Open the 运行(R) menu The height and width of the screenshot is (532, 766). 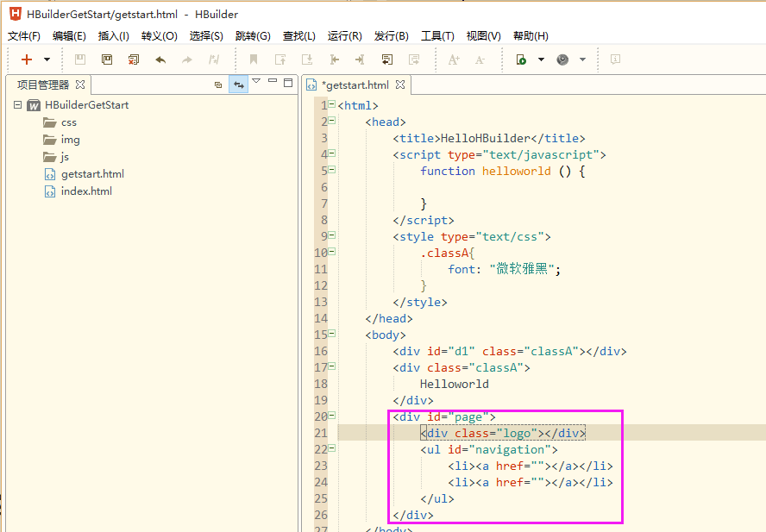click(345, 36)
